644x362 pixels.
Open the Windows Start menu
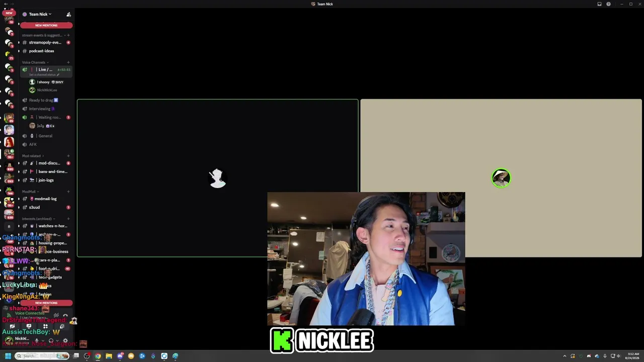(8, 356)
